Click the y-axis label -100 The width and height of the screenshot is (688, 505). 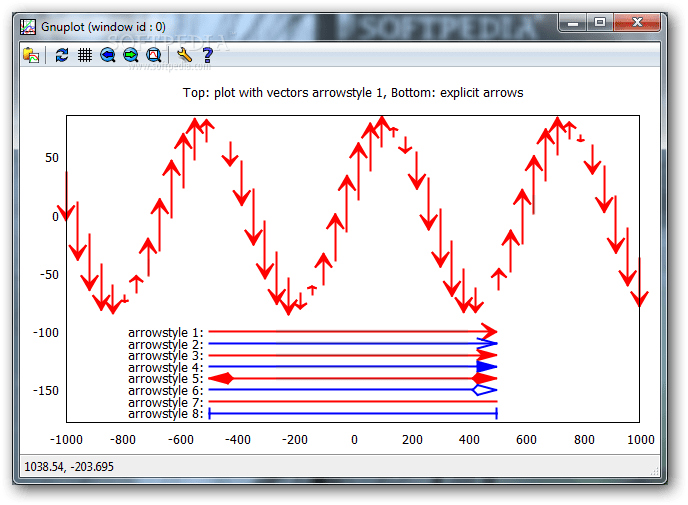pos(46,333)
